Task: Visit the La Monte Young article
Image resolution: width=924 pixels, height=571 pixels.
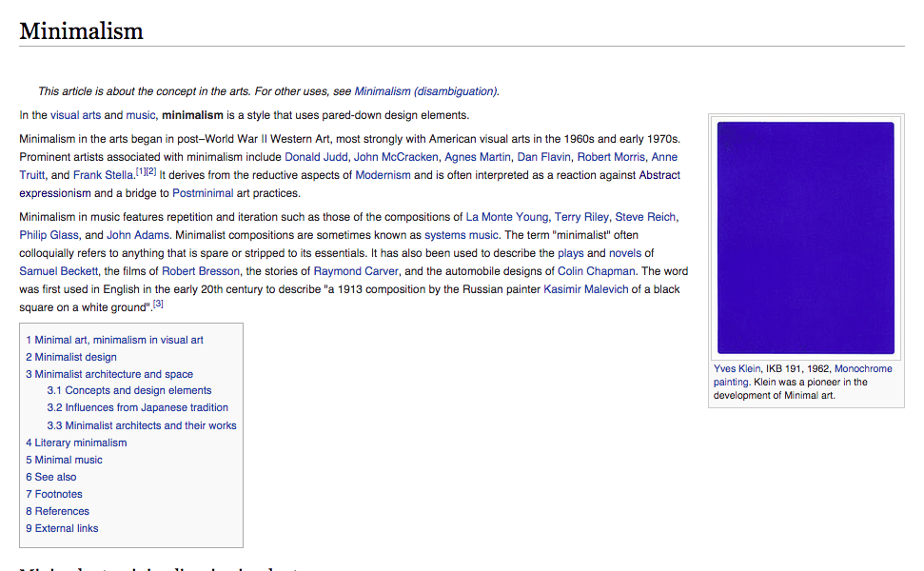Action: (x=505, y=216)
